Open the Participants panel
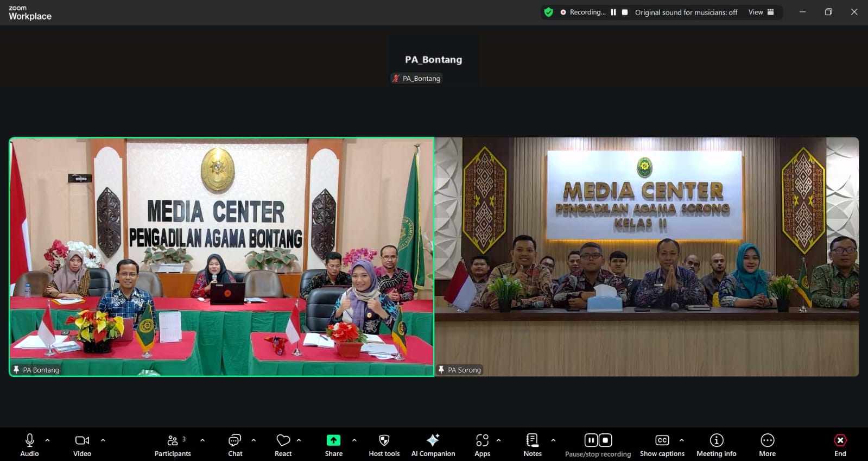868x461 pixels. [x=173, y=445]
